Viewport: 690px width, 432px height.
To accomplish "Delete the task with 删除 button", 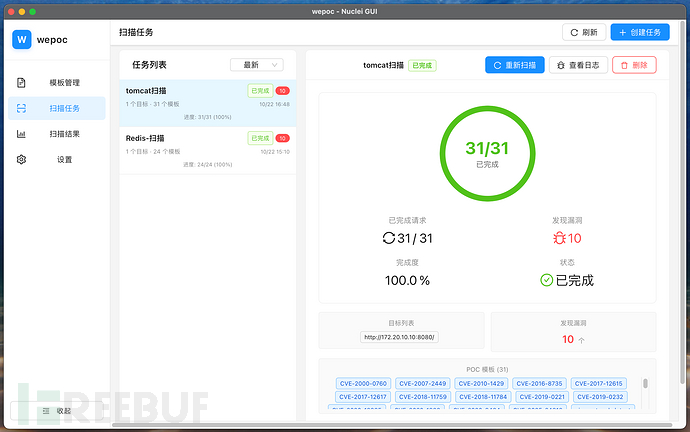I will tap(634, 65).
